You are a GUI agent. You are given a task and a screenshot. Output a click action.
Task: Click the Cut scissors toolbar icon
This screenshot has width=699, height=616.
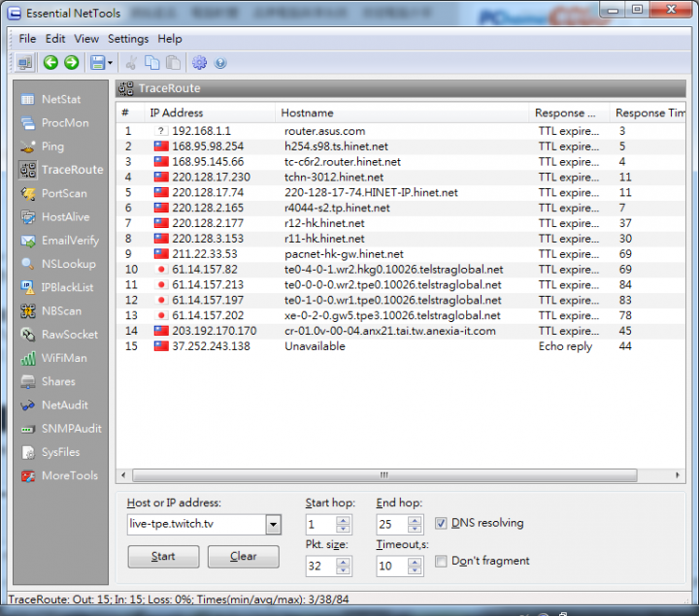(x=131, y=63)
